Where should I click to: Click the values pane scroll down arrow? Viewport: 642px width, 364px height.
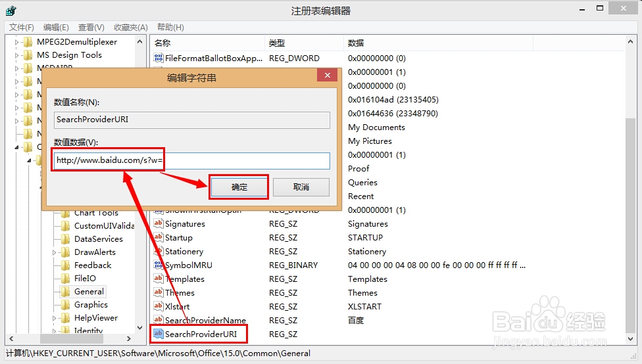tap(630, 338)
